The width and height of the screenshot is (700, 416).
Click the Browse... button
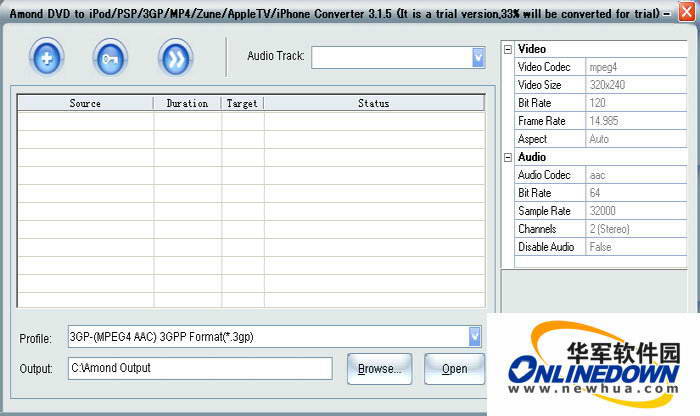point(379,369)
